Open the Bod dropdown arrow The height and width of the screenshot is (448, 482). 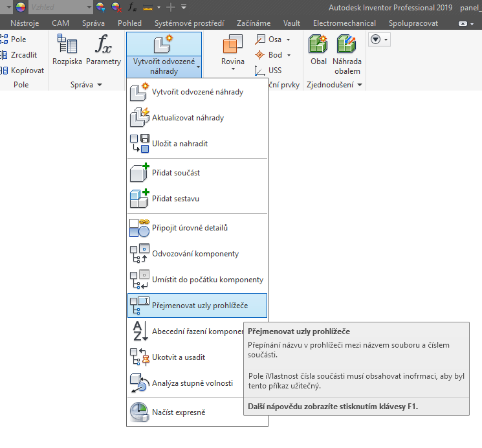point(289,55)
